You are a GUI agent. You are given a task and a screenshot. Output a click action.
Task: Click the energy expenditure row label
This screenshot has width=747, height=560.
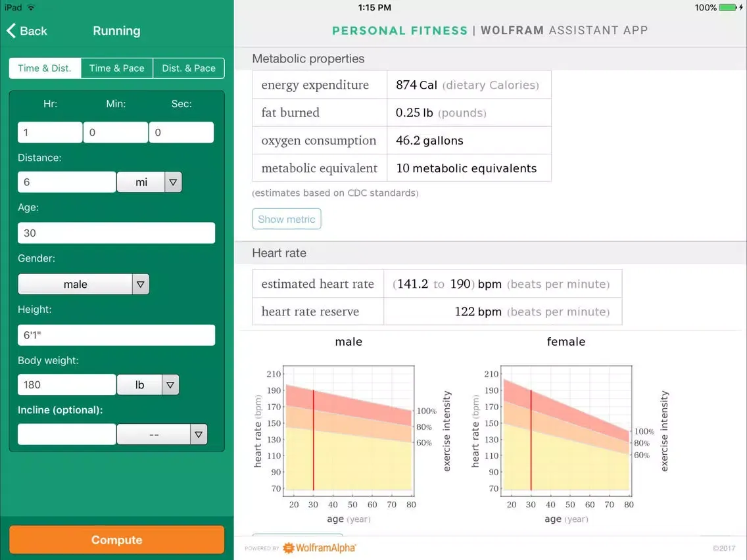click(x=315, y=85)
